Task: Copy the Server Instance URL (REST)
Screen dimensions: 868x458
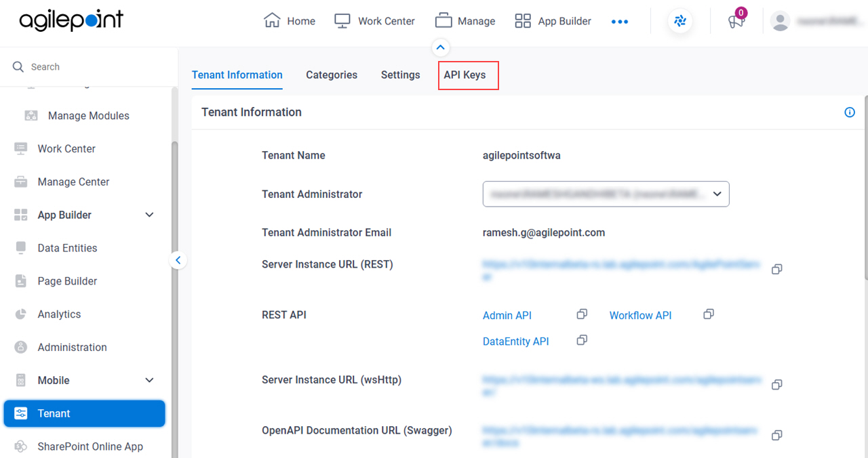Action: [777, 270]
